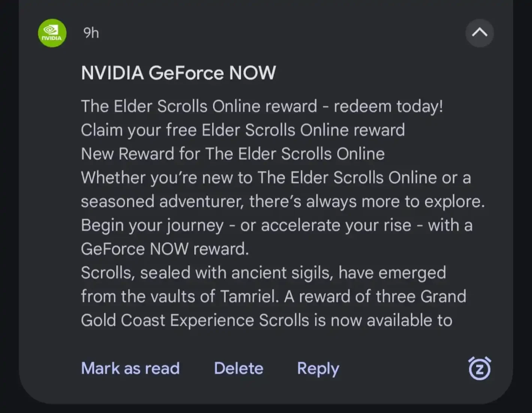Screen dimensions: 532x413
Task: Mark as read the NVIDIA notification
Action: tap(130, 368)
